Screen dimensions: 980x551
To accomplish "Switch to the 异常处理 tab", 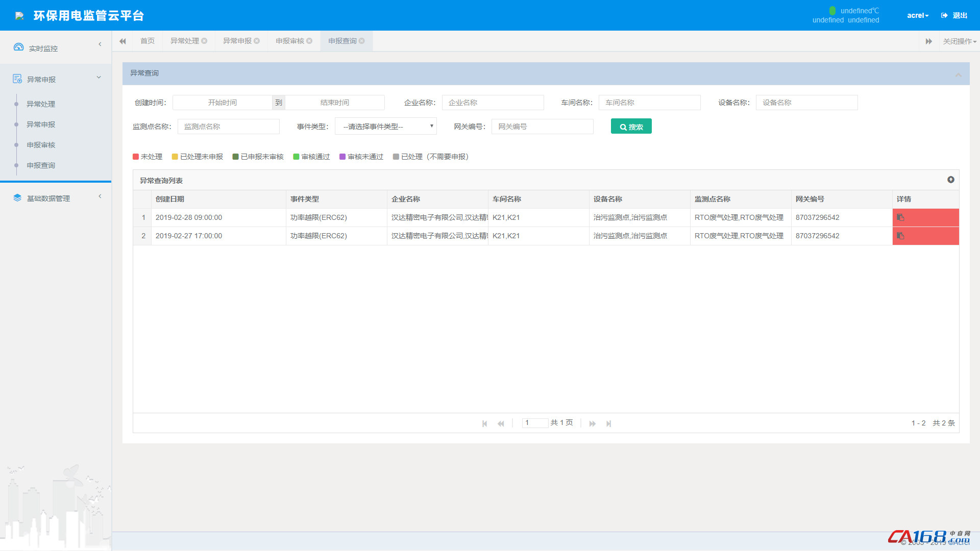I will [x=185, y=41].
